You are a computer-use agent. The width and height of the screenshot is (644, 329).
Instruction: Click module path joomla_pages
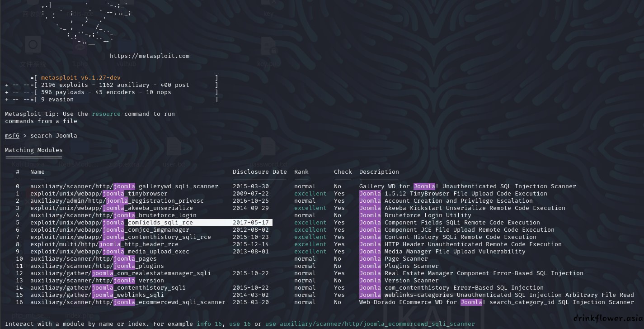(x=94, y=259)
